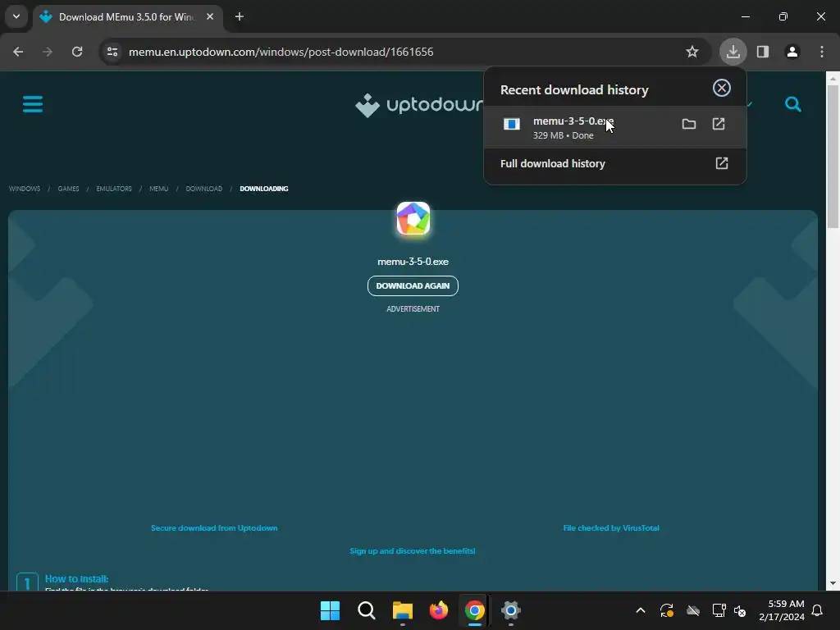Click Sign up and discover the benefits
This screenshot has width=840, height=630.
pyautogui.click(x=413, y=551)
